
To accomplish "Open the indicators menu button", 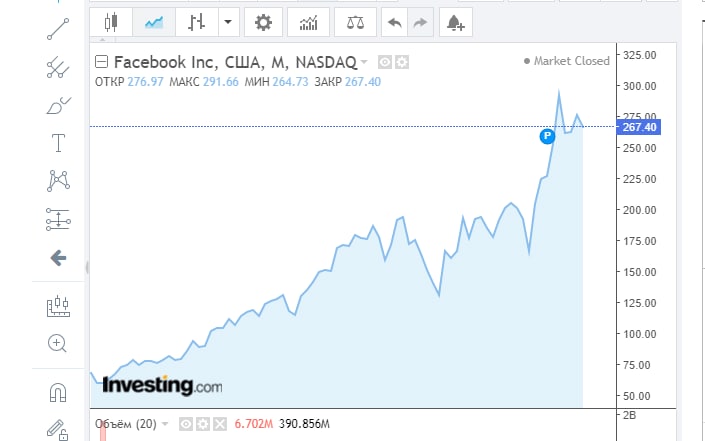I will coord(309,21).
